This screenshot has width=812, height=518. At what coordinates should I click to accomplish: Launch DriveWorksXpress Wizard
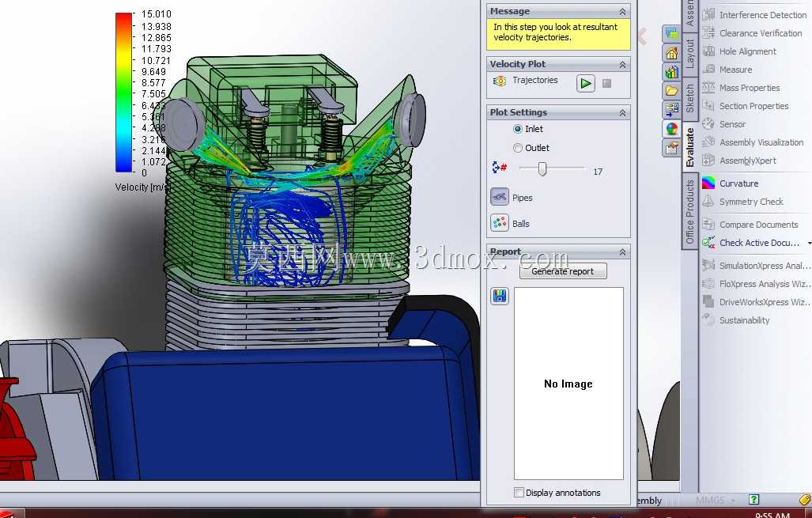pos(756,302)
